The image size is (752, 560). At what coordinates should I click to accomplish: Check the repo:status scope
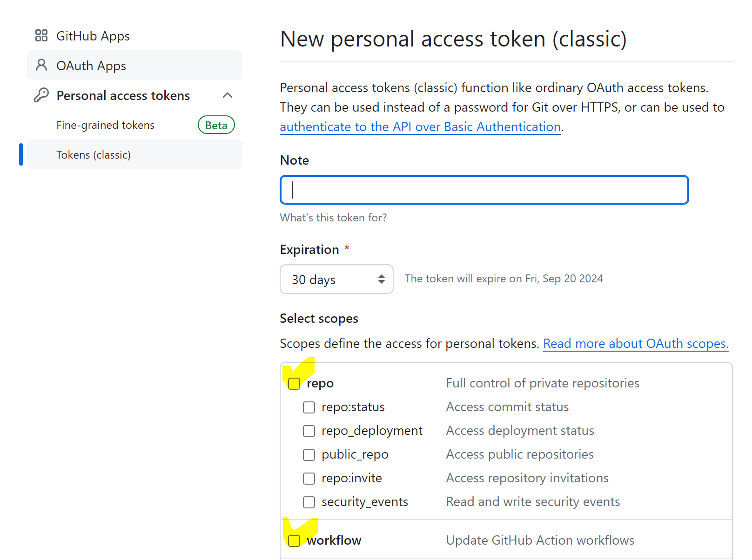(309, 407)
